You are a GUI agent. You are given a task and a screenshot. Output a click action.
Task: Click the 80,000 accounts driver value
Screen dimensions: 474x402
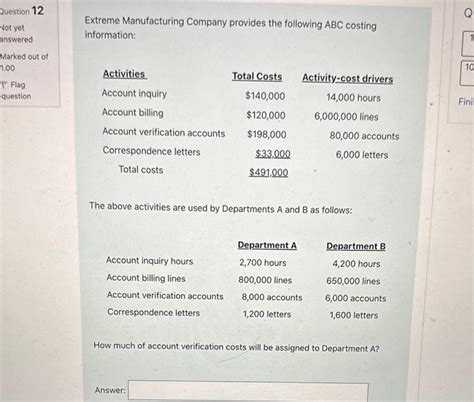[x=364, y=136]
